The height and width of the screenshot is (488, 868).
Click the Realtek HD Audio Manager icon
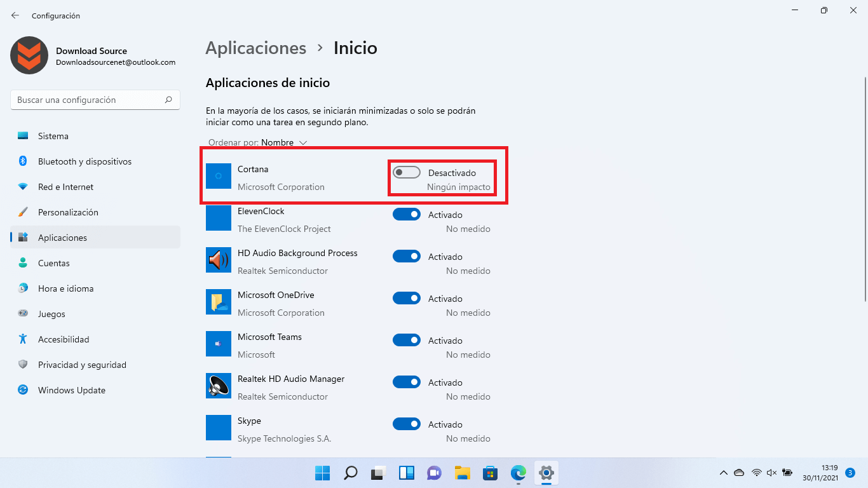(219, 386)
